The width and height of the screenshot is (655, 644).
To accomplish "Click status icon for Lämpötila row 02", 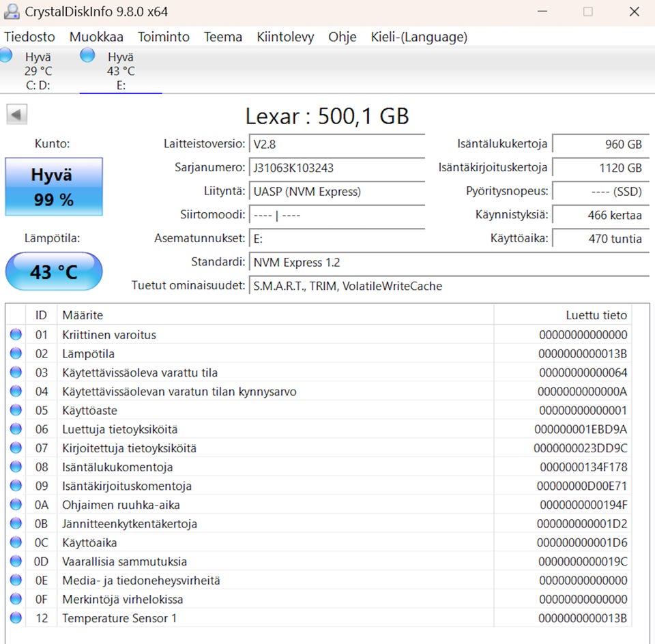I will click(x=16, y=353).
